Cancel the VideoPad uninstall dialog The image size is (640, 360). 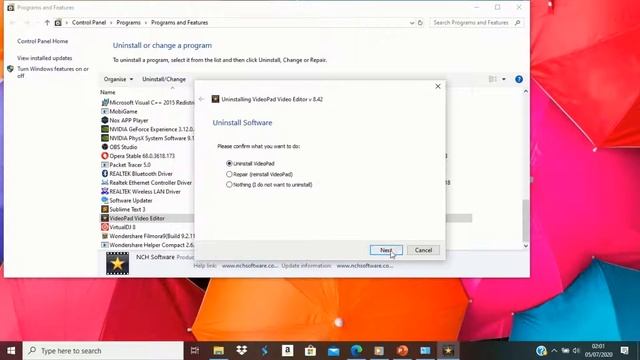tap(423, 250)
